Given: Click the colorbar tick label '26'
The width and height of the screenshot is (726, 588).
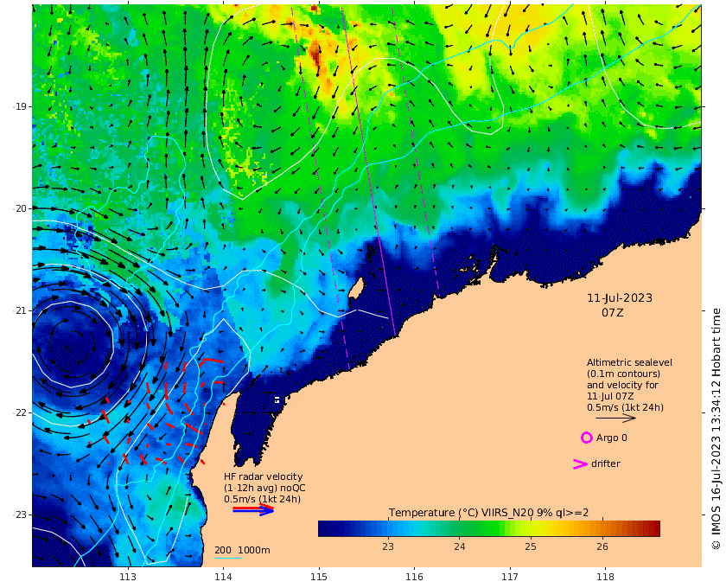Looking at the screenshot, I should click(602, 546).
